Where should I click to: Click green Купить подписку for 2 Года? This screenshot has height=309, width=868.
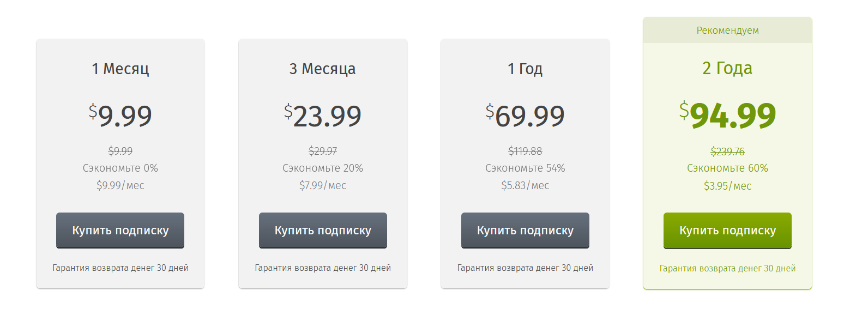[x=727, y=231]
